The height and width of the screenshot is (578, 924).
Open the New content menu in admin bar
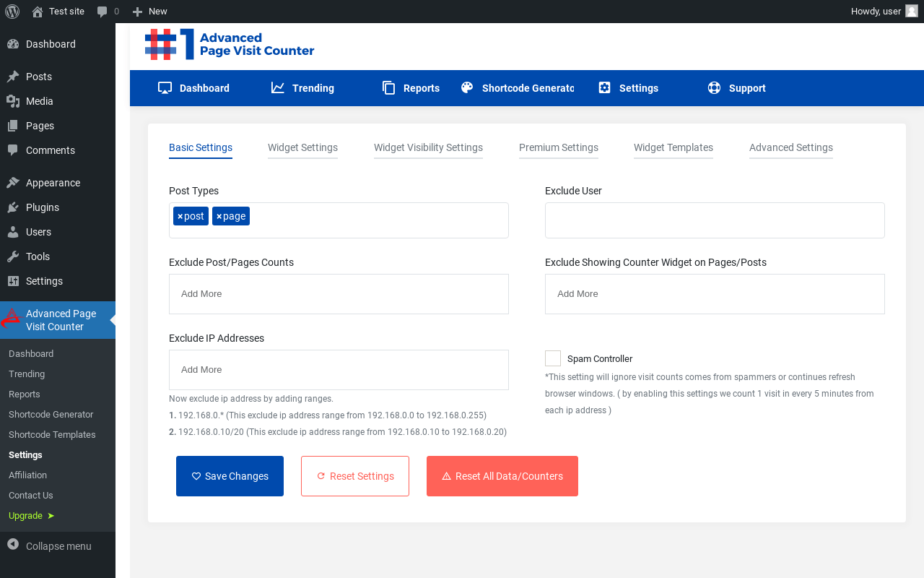click(x=150, y=12)
